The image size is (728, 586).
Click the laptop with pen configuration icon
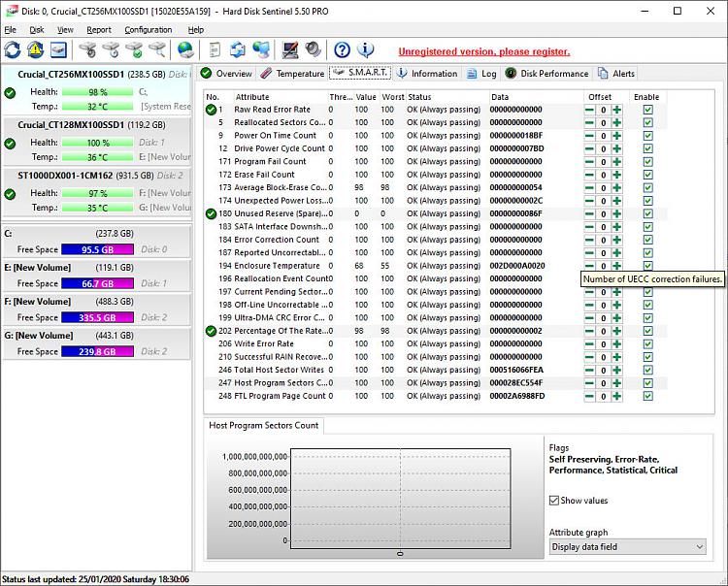290,49
